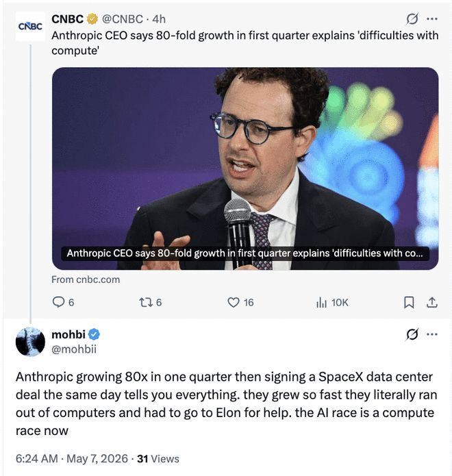Click the Grok icon on CNBC post
452x476 pixels.
(x=412, y=19)
